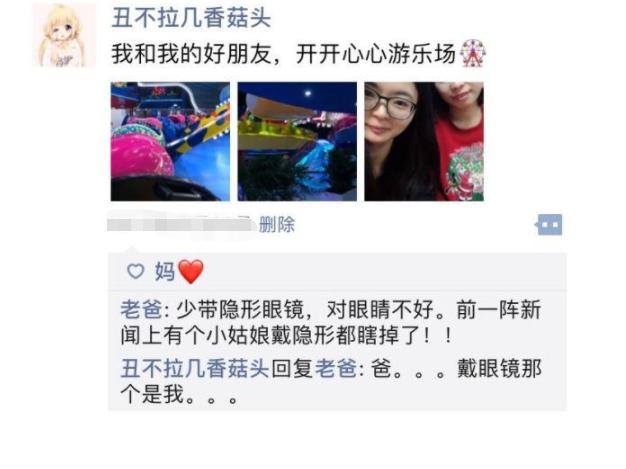View the night ride middle photo
This screenshot has width=626, height=469.
point(297,141)
